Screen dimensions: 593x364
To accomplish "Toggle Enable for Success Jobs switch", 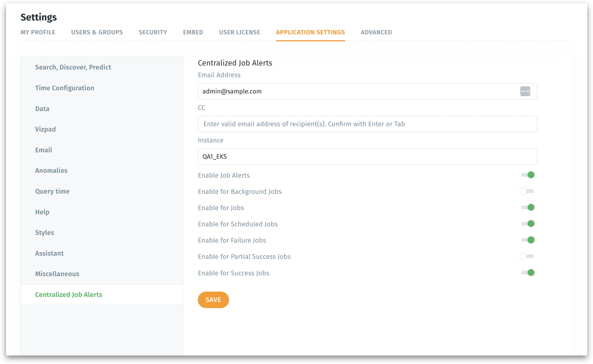I will click(528, 273).
